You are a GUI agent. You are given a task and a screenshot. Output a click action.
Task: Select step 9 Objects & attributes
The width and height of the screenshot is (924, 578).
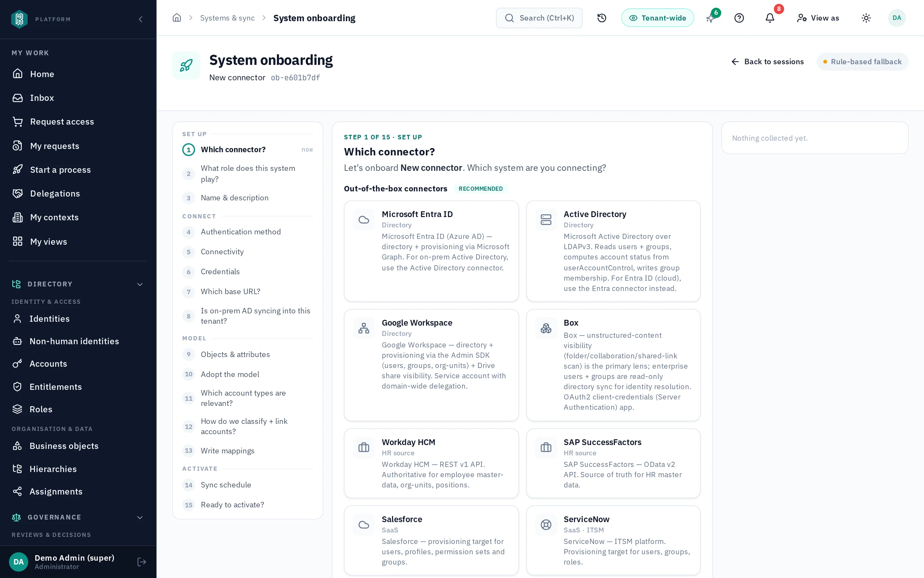247,355
